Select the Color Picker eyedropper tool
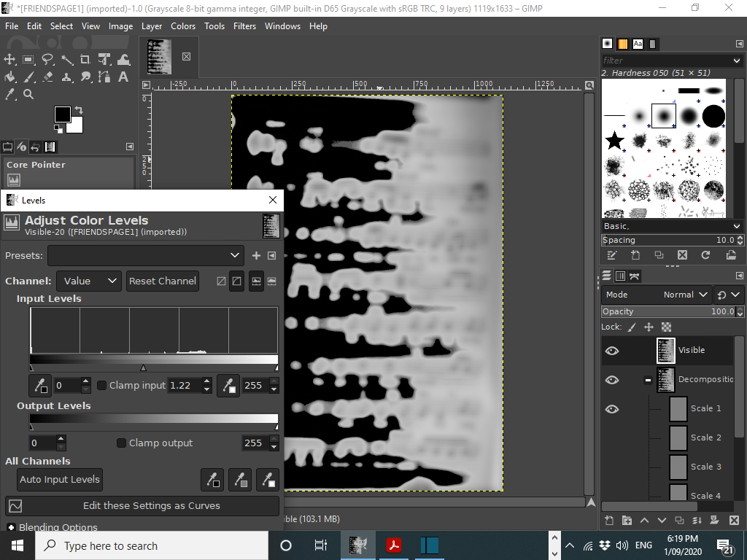 coord(9,94)
